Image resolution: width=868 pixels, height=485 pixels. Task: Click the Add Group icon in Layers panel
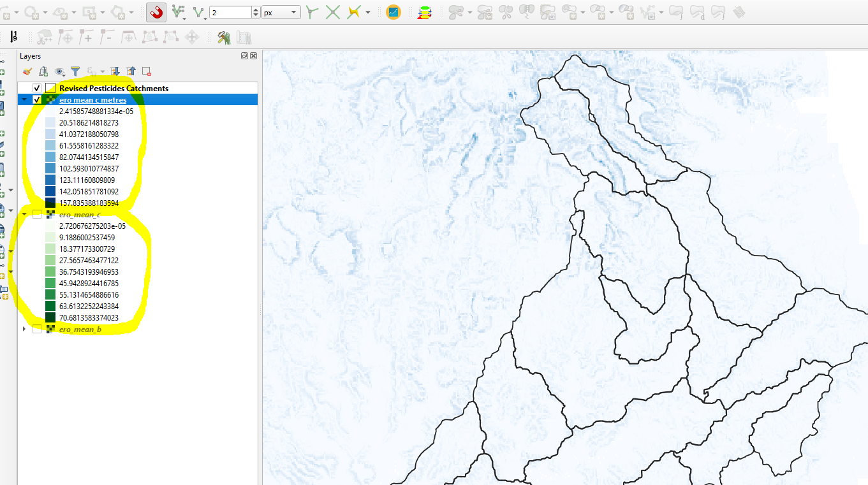[43, 71]
